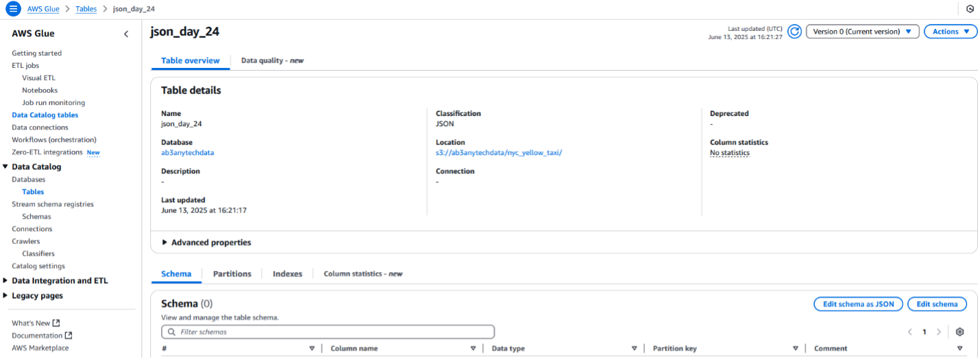Open Schemas in sidebar

click(x=36, y=216)
